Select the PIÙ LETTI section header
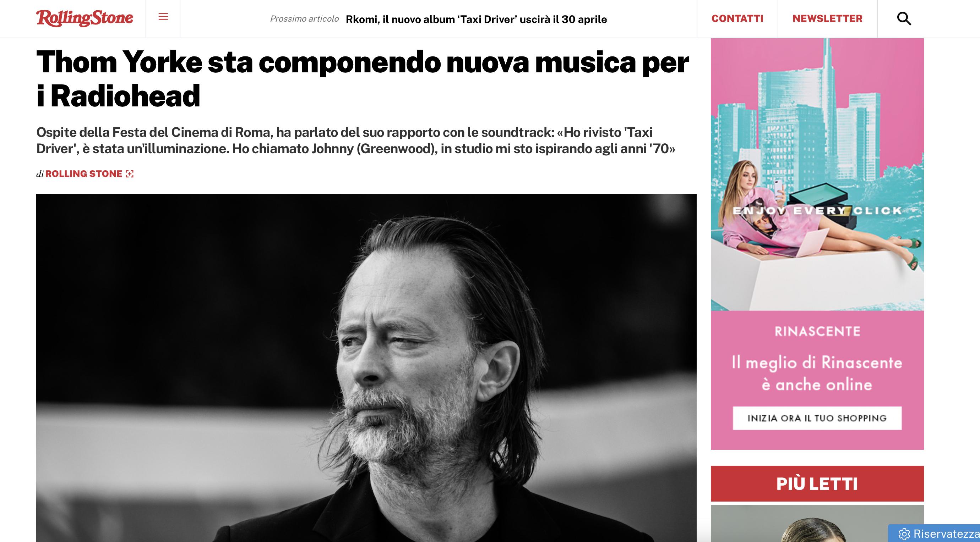 (817, 483)
